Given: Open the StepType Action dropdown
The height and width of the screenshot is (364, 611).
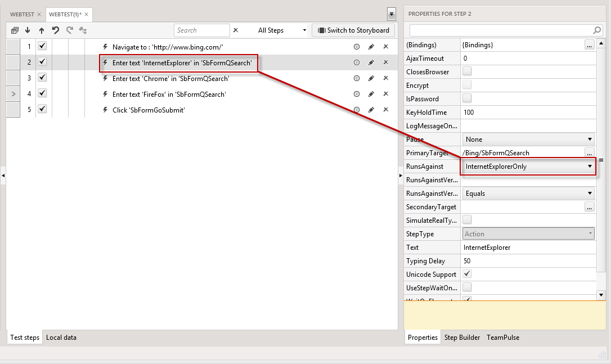Looking at the screenshot, I should pyautogui.click(x=528, y=234).
